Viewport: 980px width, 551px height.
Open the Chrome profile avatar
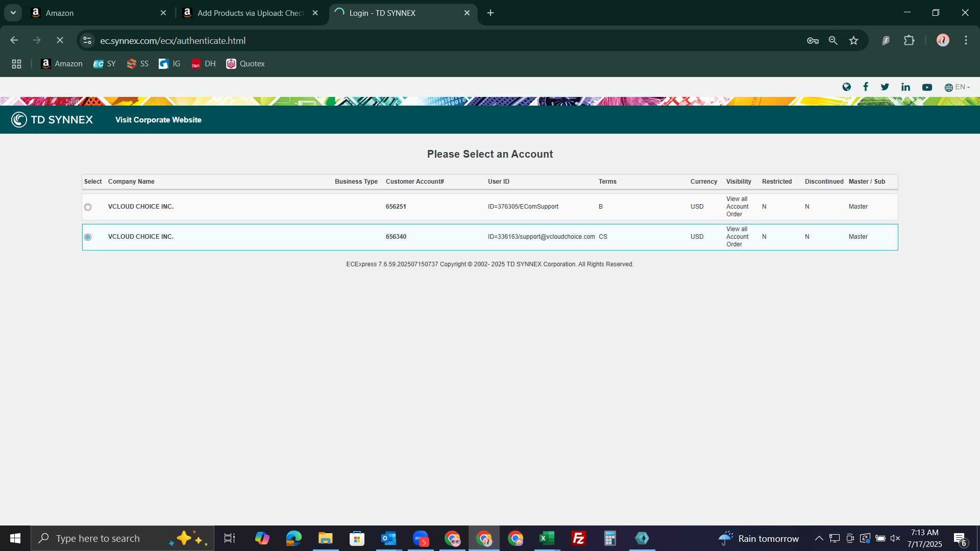[x=943, y=40]
